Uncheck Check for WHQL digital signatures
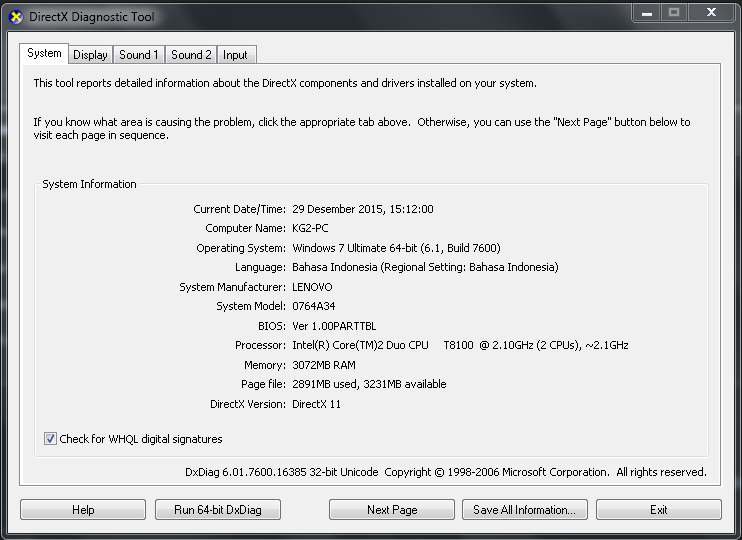 51,439
